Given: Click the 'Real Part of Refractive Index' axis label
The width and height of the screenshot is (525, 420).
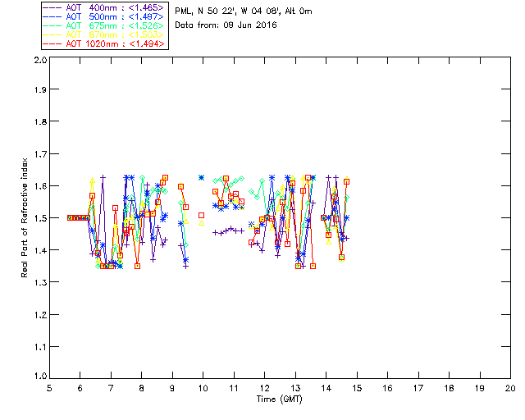Looking at the screenshot, I should point(25,217).
